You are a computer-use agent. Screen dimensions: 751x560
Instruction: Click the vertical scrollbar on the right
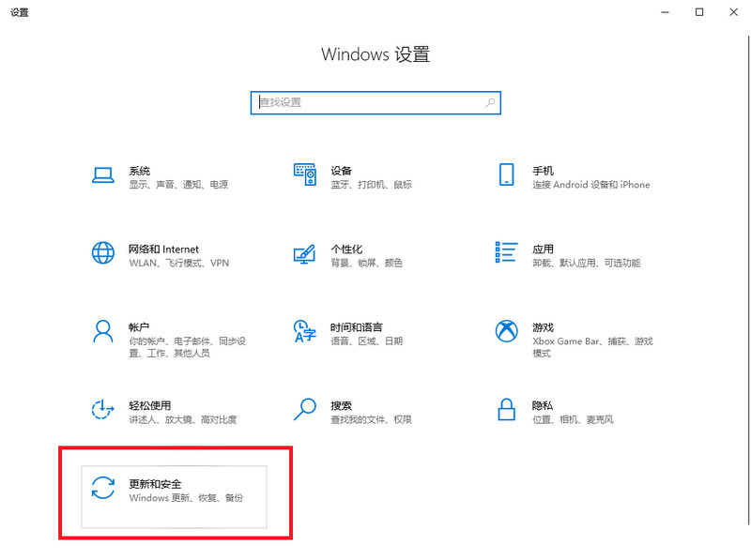coord(748,280)
